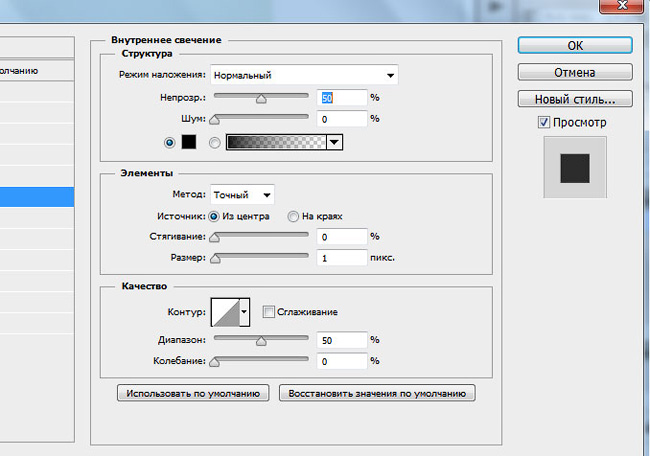Click the Контур curve thumbnail

click(226, 312)
